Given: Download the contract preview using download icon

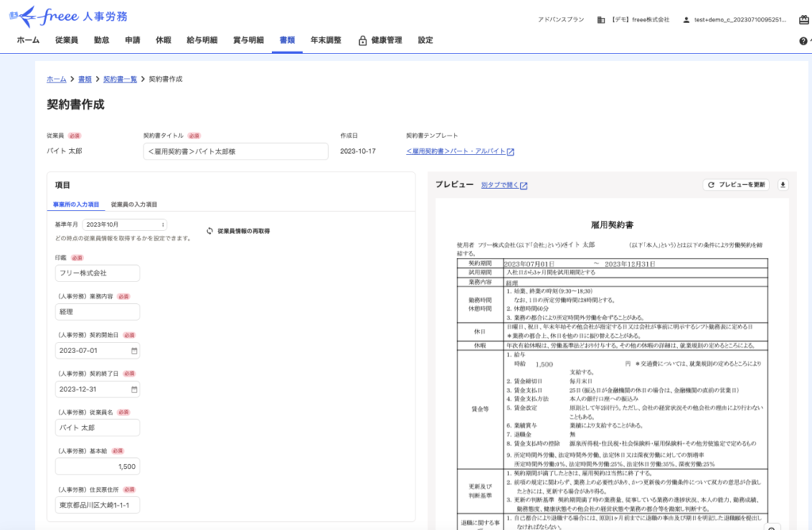Looking at the screenshot, I should (783, 185).
